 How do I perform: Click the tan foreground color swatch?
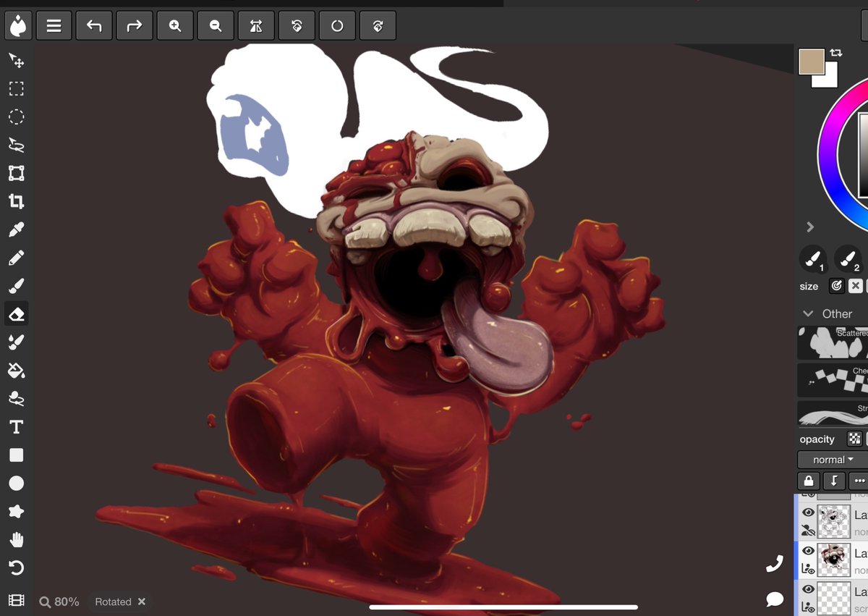point(811,61)
